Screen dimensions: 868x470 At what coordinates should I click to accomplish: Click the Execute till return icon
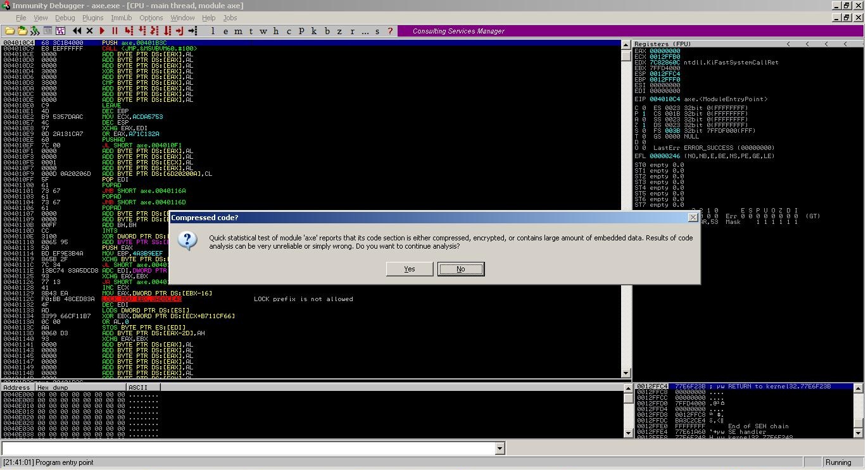tap(179, 30)
